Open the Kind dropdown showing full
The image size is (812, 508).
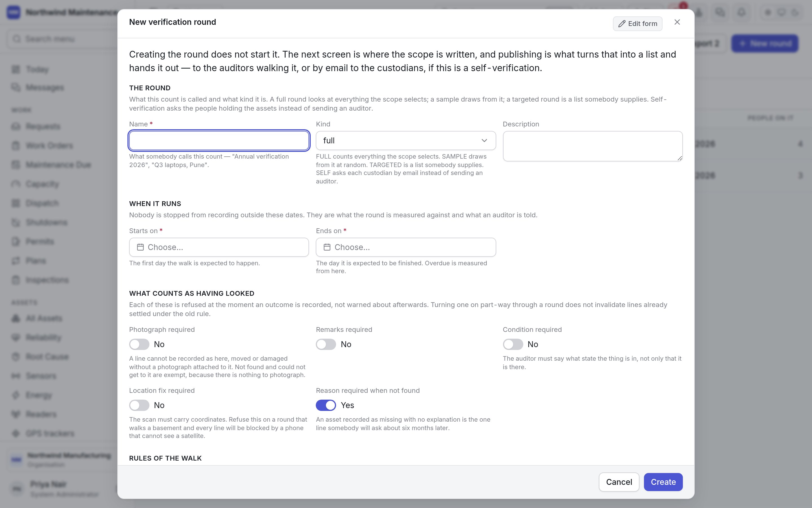[406, 141]
